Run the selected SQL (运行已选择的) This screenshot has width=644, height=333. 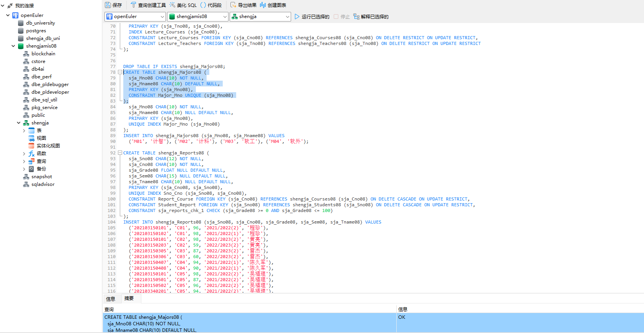pos(312,17)
